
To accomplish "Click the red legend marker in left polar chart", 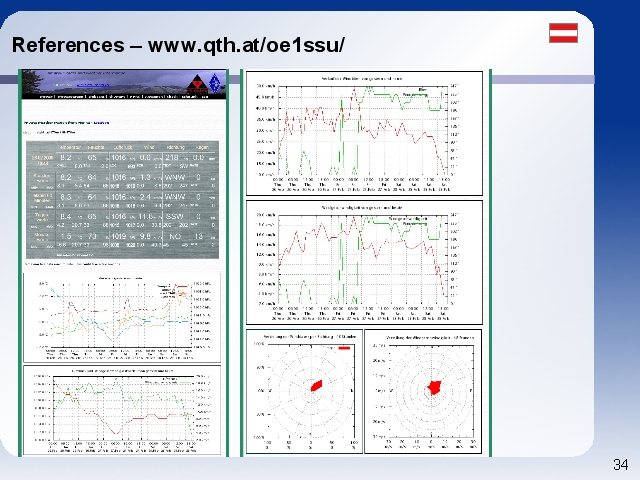I will click(344, 349).
